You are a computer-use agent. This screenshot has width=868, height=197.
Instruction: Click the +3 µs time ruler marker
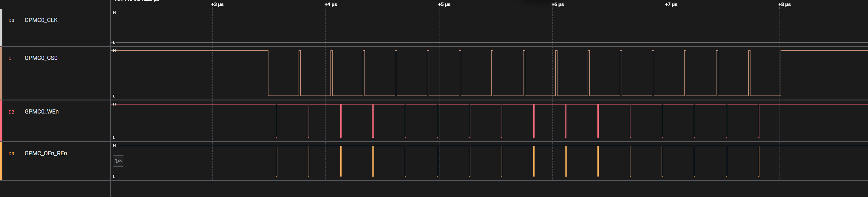pyautogui.click(x=217, y=4)
